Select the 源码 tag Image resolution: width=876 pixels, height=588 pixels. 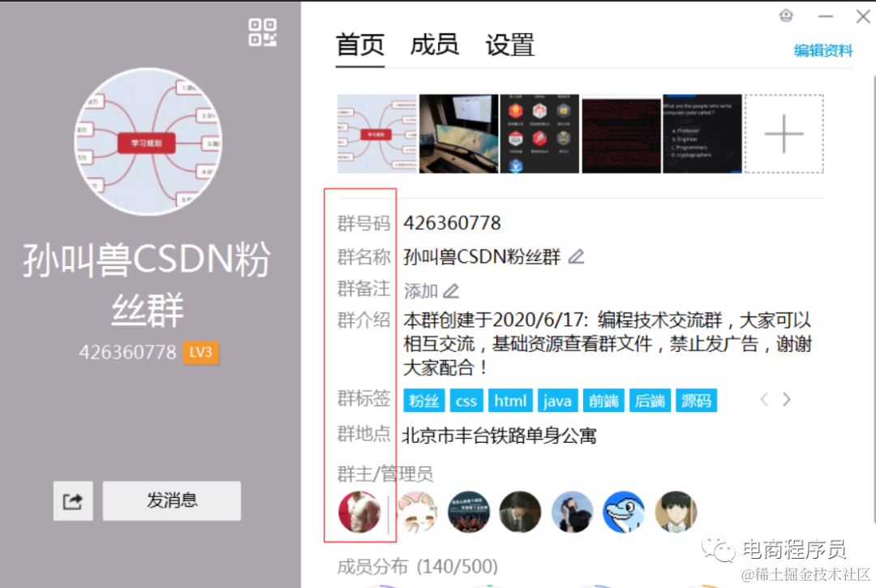696,401
